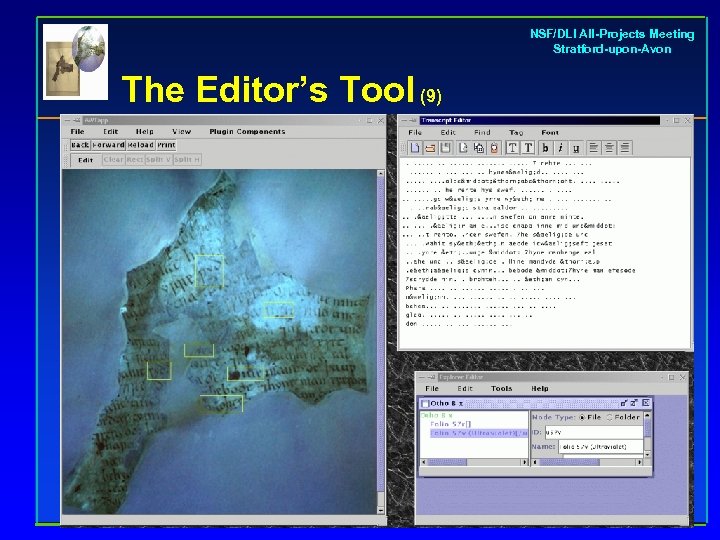Image resolution: width=720 pixels, height=540 pixels.
Task: Click the Name input field
Action: tap(601, 447)
